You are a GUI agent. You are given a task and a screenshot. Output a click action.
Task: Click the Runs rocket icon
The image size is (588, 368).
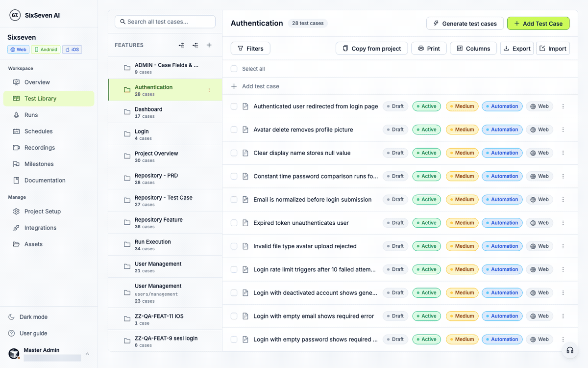click(16, 115)
